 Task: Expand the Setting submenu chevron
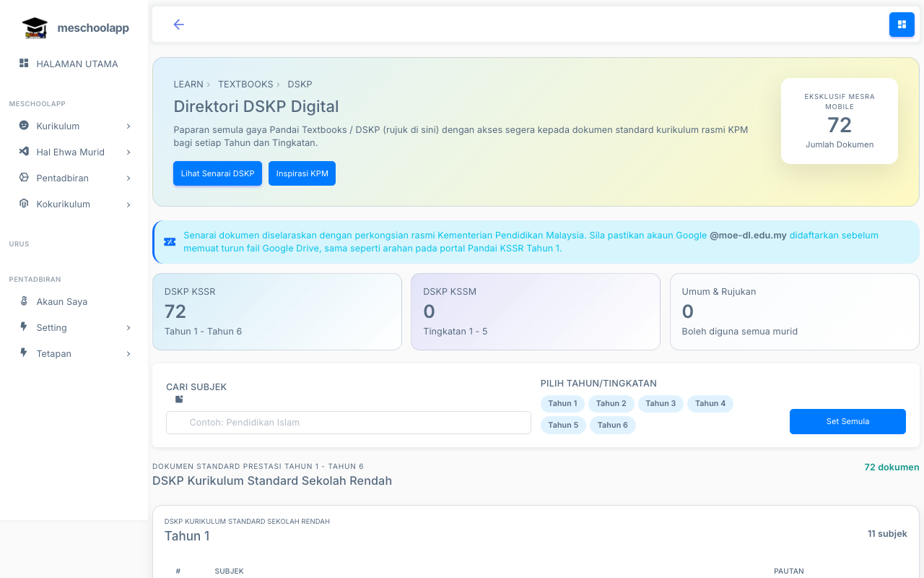[x=128, y=328]
